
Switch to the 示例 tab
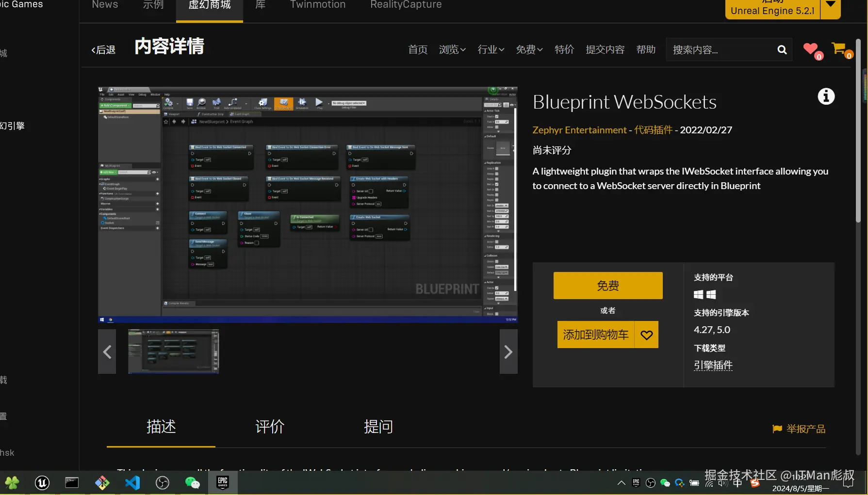pyautogui.click(x=153, y=5)
